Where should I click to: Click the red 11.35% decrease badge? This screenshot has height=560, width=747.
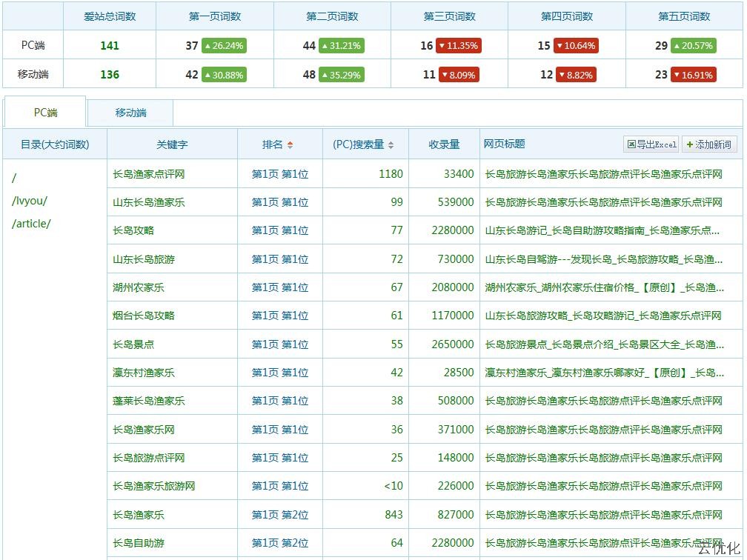click(459, 46)
